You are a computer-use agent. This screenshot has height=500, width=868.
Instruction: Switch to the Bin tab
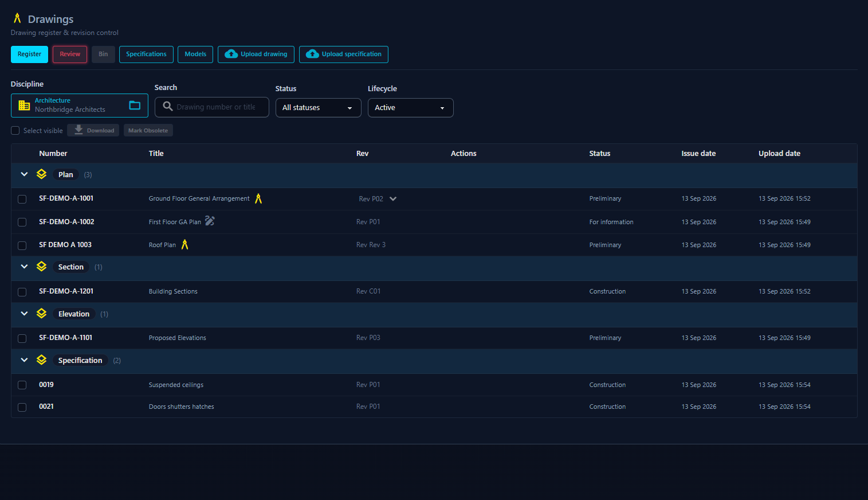pyautogui.click(x=103, y=54)
